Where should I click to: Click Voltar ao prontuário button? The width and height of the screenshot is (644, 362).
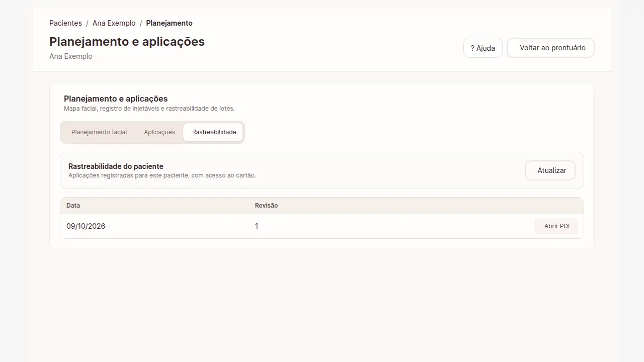click(550, 48)
